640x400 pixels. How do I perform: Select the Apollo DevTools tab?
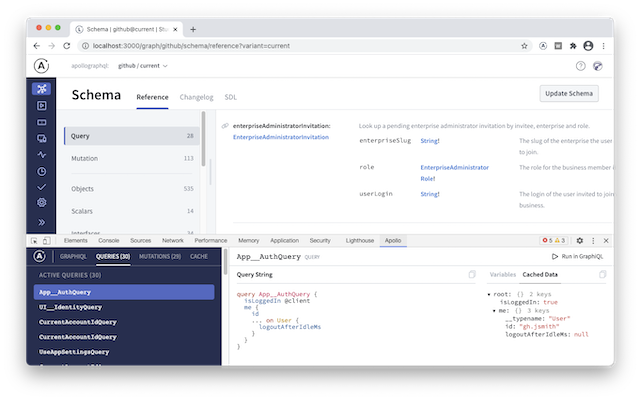coord(393,241)
